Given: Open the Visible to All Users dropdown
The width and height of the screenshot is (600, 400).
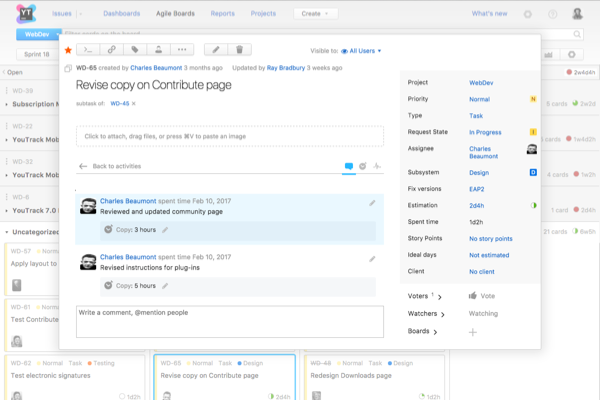Looking at the screenshot, I should 361,50.
